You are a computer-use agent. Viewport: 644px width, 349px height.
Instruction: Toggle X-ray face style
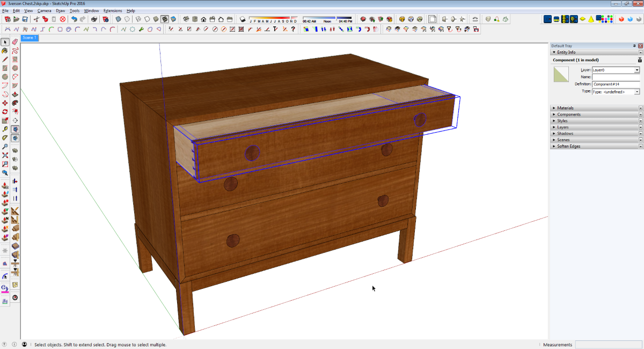(x=118, y=19)
